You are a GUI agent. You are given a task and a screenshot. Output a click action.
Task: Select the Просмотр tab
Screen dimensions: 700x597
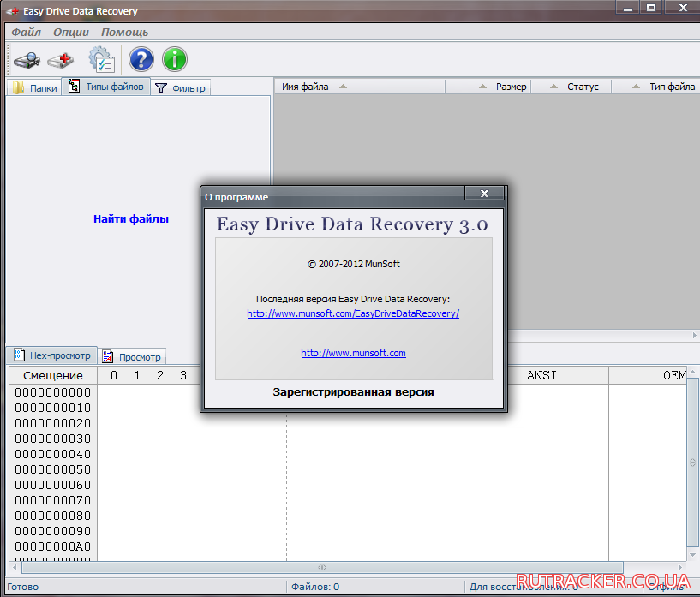tap(132, 357)
